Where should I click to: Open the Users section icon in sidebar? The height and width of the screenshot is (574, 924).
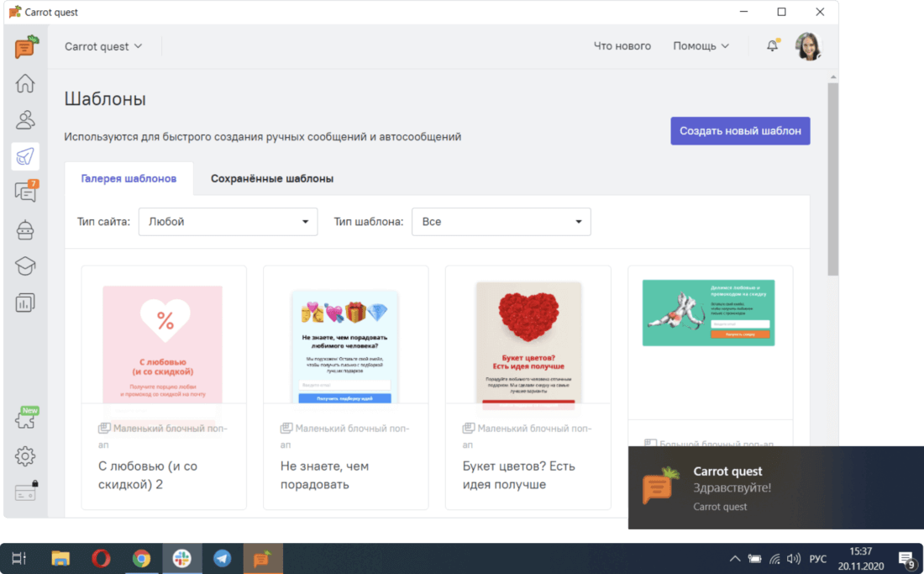[25, 119]
